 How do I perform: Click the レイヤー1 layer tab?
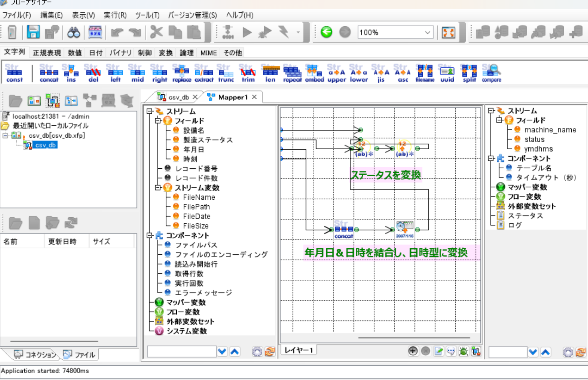299,350
